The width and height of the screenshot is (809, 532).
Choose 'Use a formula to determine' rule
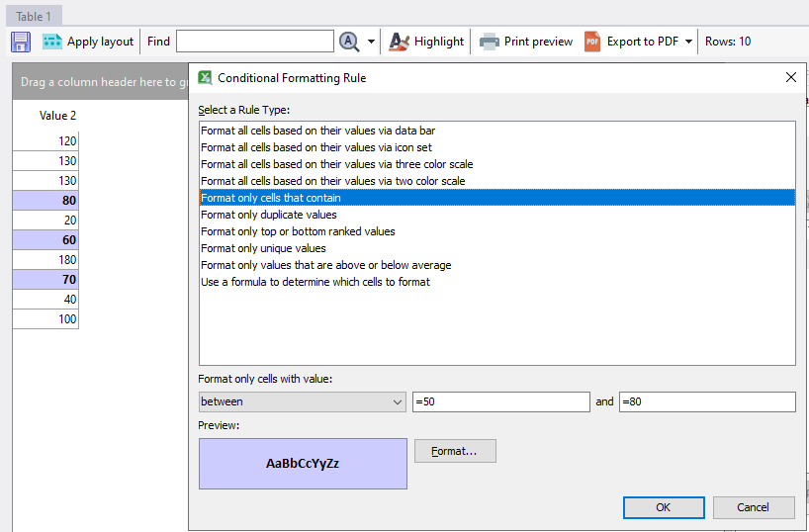click(315, 282)
